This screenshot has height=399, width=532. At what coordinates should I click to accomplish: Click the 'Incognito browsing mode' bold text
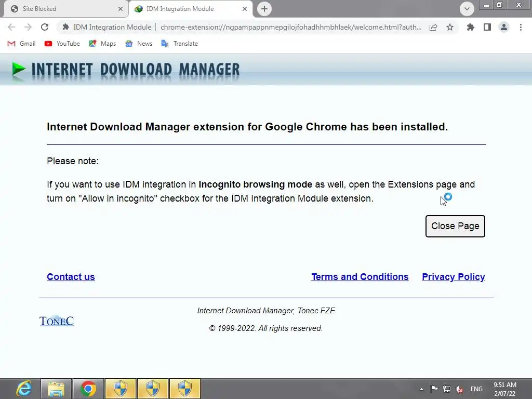pos(255,184)
